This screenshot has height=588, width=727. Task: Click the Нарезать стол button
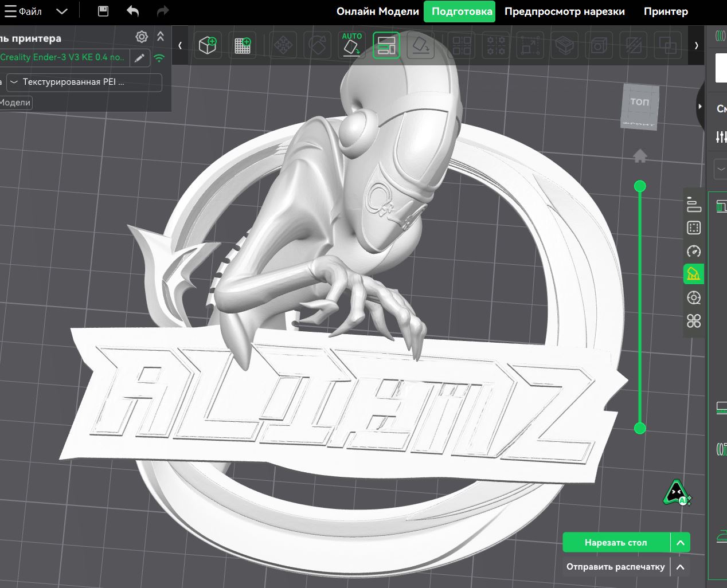click(x=616, y=542)
